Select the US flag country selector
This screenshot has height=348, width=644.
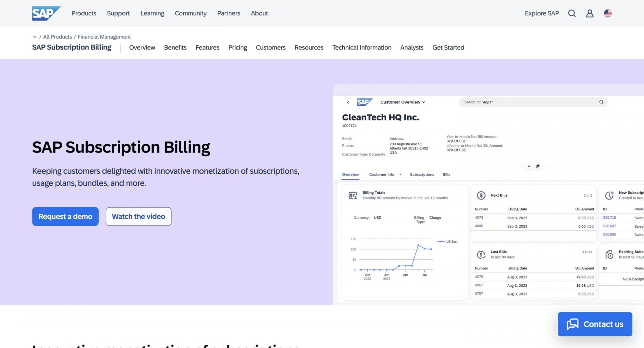pyautogui.click(x=608, y=13)
